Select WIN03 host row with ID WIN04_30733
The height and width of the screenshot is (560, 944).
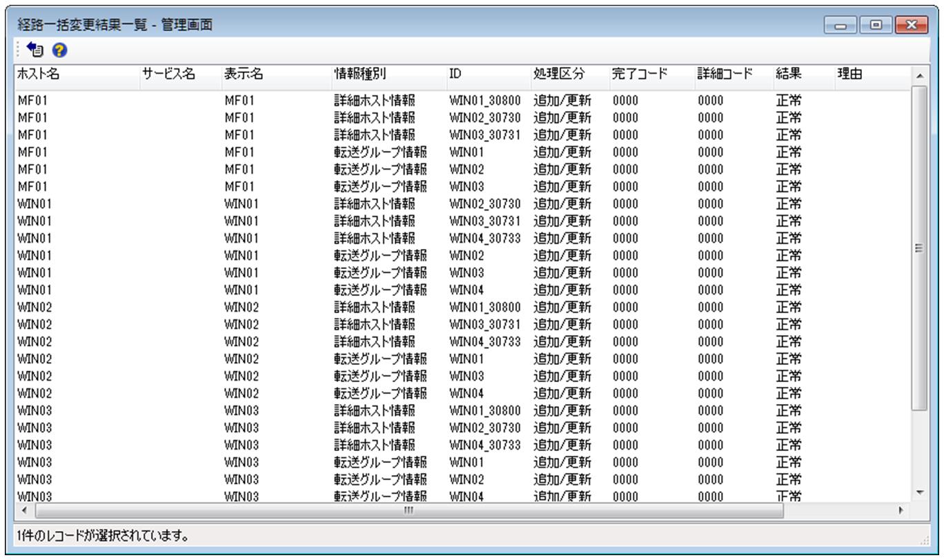(463, 445)
